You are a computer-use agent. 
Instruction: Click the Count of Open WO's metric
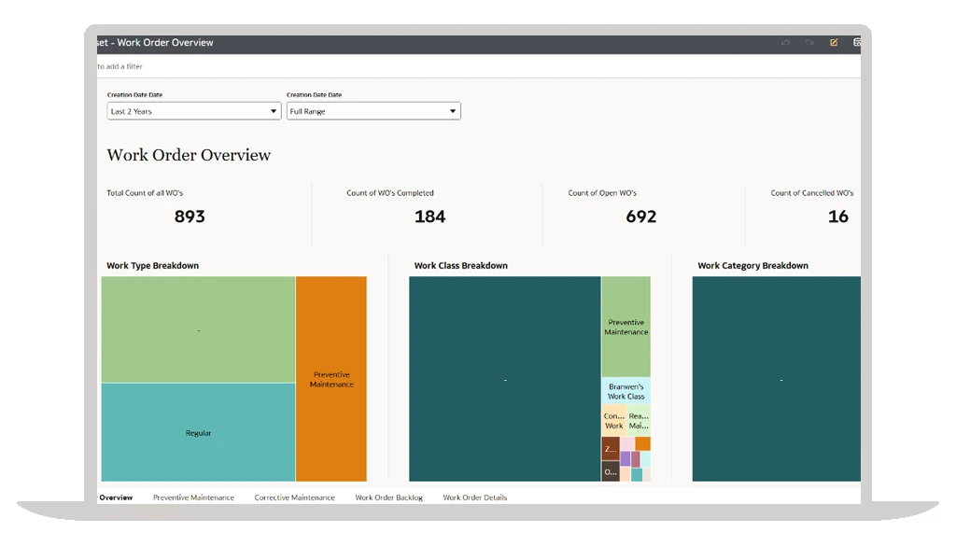tap(644, 207)
